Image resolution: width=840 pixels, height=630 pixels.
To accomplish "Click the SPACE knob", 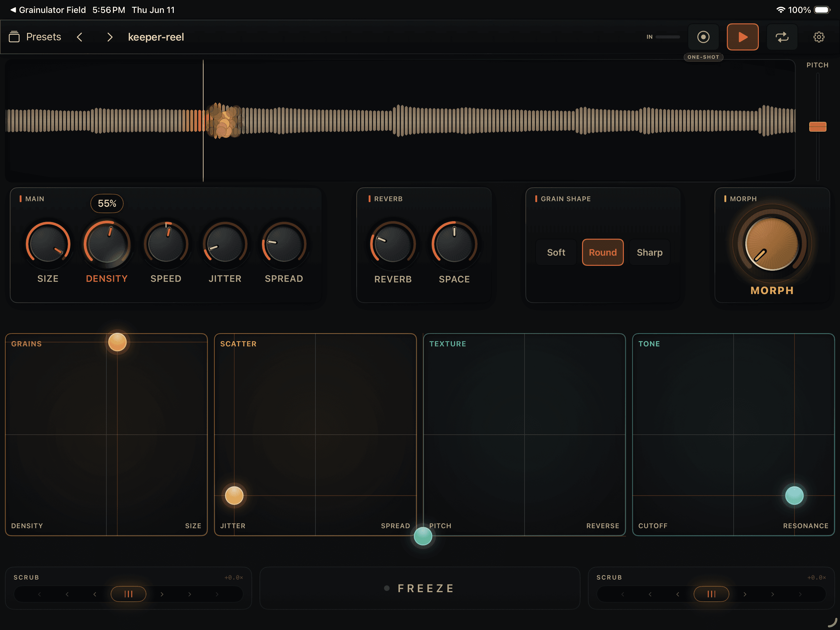I will pos(454,244).
